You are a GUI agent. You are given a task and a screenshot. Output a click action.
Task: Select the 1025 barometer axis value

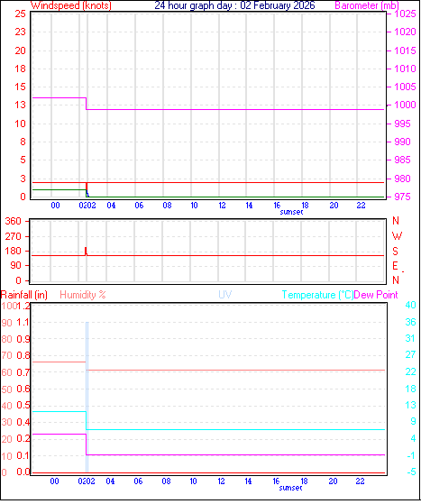click(405, 14)
